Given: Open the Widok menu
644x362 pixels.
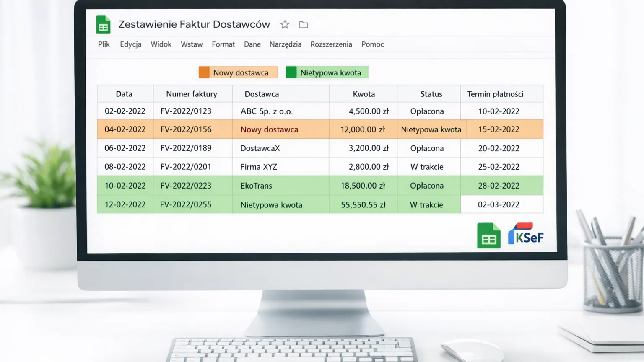Looking at the screenshot, I should pos(161,44).
